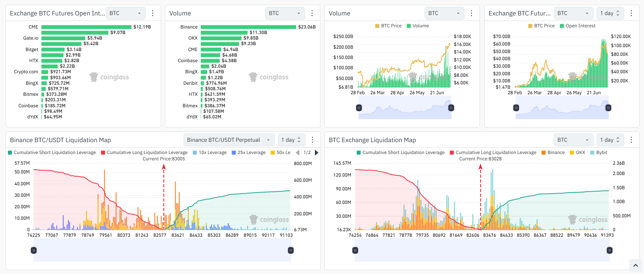The width and height of the screenshot is (644, 274).
Task: Go to next legend page arrow
Action: tap(316, 152)
